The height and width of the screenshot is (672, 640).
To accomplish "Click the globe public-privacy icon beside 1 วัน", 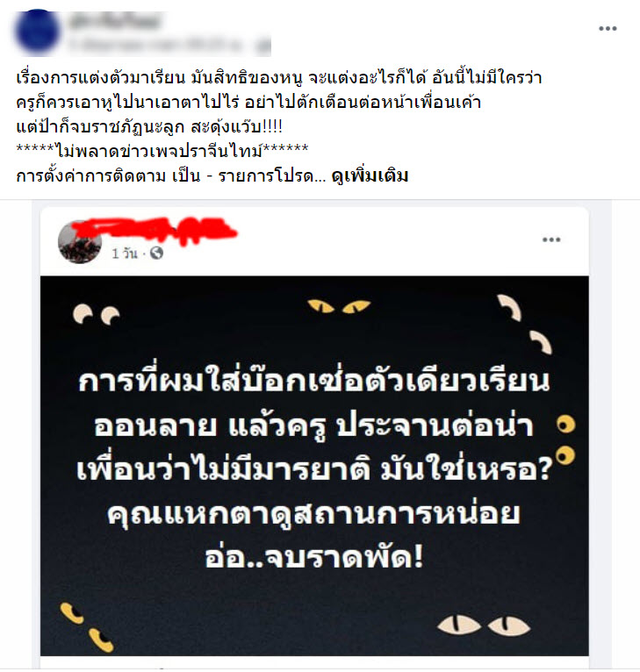I will coord(156,253).
